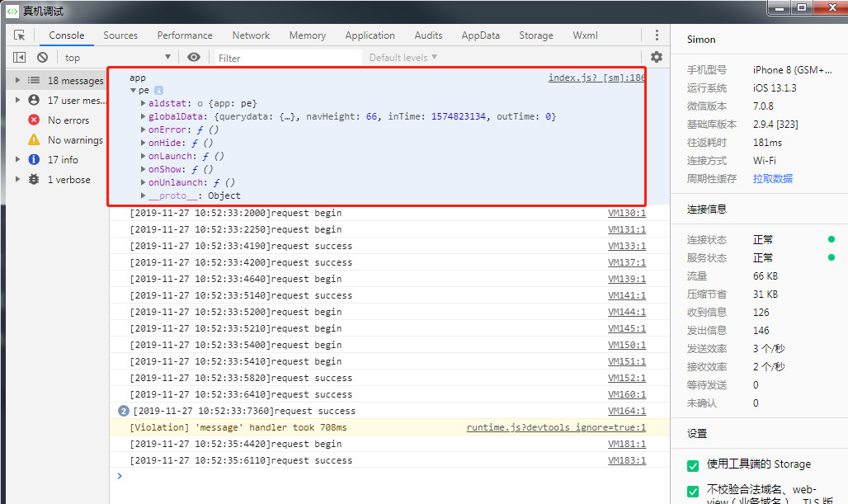Expand the 18 messages sidebar group
Screen dimensions: 848x504
pos(18,81)
